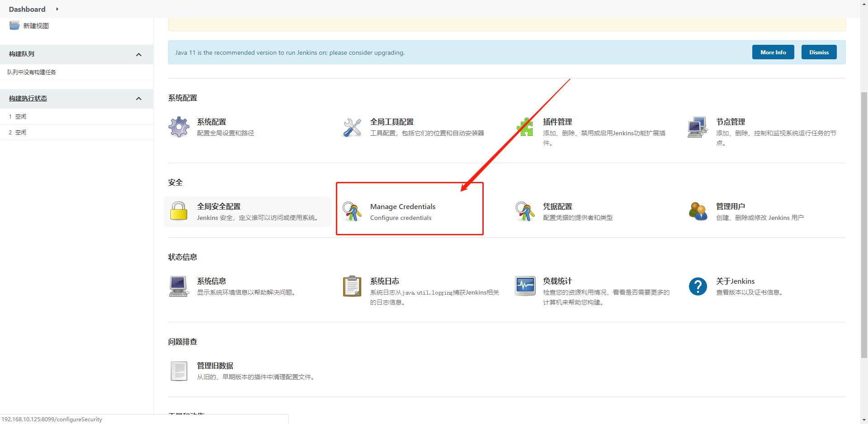Image resolution: width=868 pixels, height=424 pixels.
Task: Click the 新建视图 folder icon
Action: 14,25
